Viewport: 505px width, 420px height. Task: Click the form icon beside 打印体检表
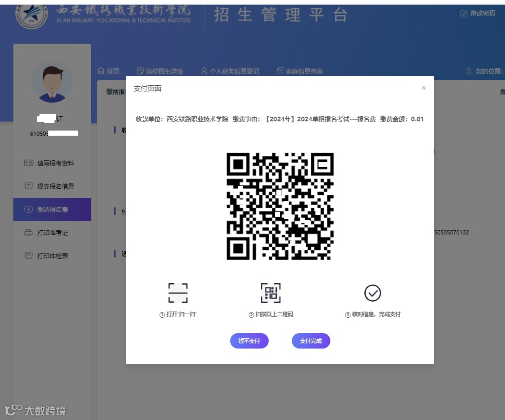pyautogui.click(x=29, y=255)
